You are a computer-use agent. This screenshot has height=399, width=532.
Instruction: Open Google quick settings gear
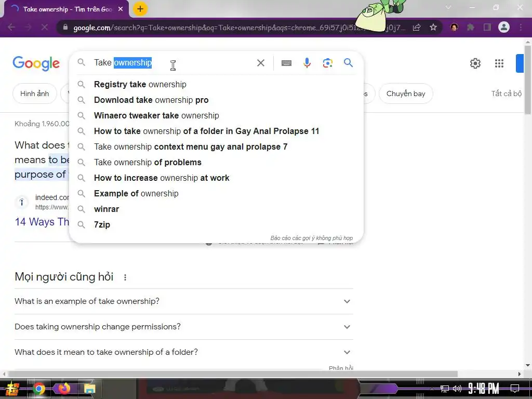pos(475,63)
